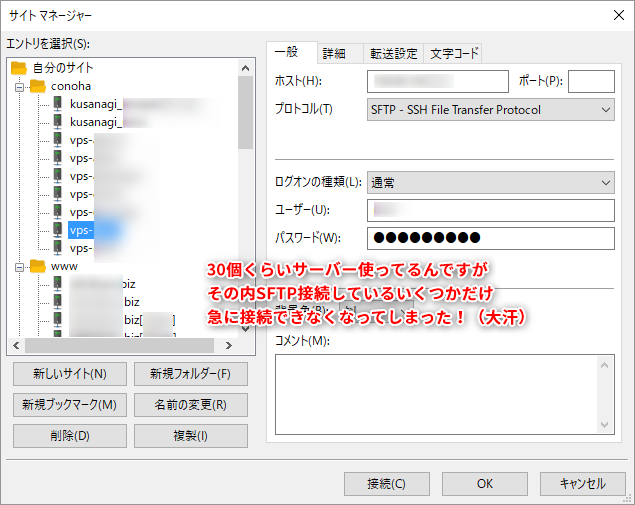
Task: Click the comment box scrollbar down arrow
Action: (x=605, y=425)
